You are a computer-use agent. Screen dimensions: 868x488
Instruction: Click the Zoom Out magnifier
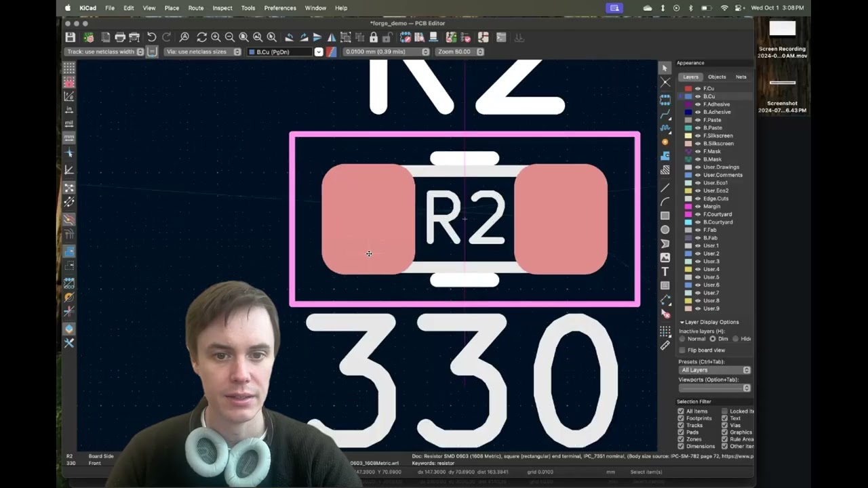[230, 37]
